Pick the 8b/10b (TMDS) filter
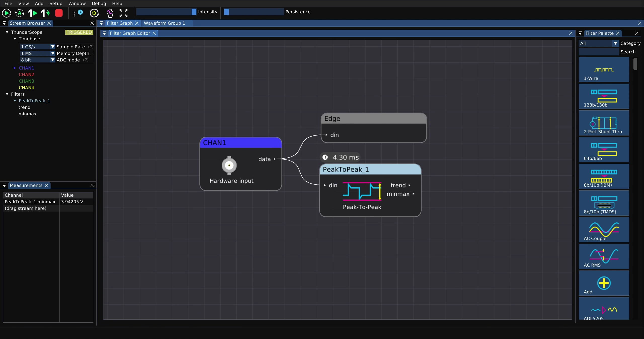The image size is (644, 339). pyautogui.click(x=604, y=203)
